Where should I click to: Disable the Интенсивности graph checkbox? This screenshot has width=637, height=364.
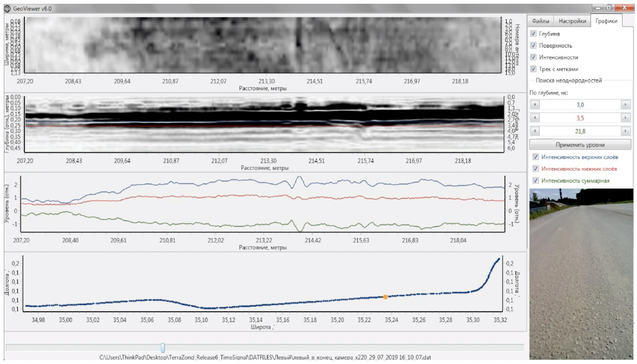(533, 57)
